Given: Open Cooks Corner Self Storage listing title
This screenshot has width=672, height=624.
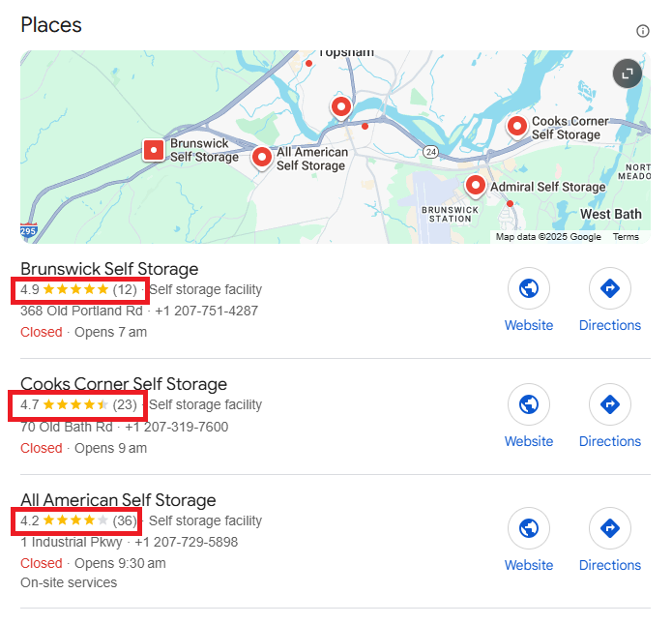Looking at the screenshot, I should pos(124,384).
